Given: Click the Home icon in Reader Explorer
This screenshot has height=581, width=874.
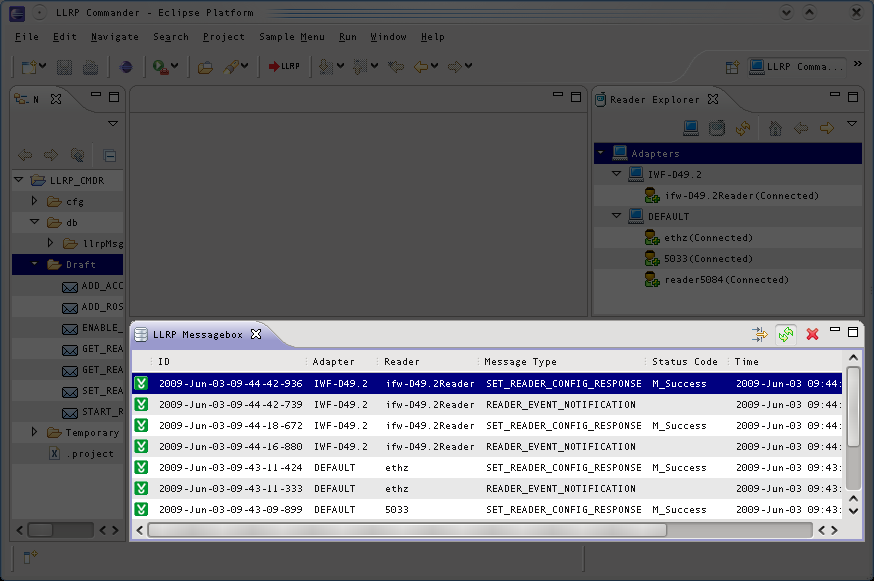Looking at the screenshot, I should pos(775,128).
